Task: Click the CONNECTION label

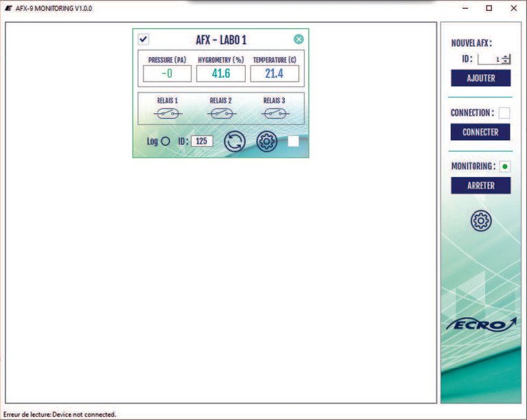Action: (472, 113)
